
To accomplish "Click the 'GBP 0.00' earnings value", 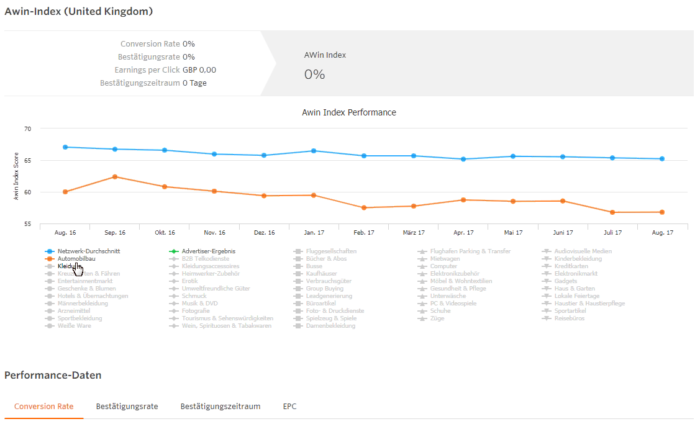I will [199, 70].
